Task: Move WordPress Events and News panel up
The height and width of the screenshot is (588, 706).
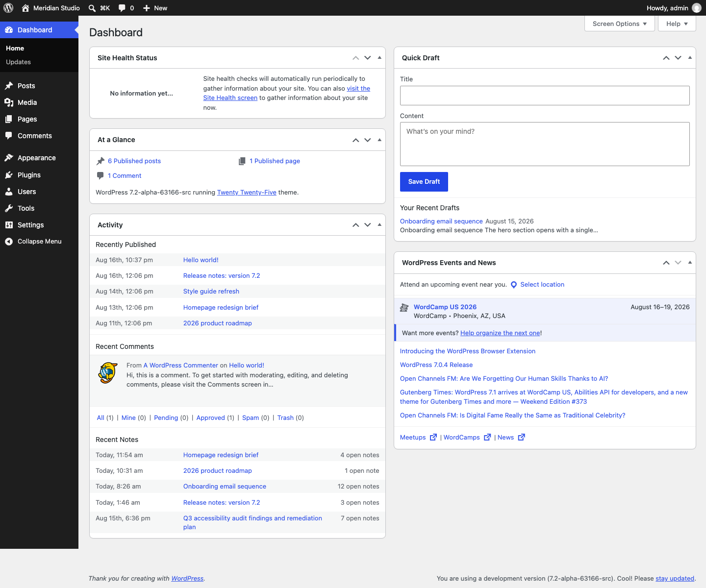Action: point(666,263)
